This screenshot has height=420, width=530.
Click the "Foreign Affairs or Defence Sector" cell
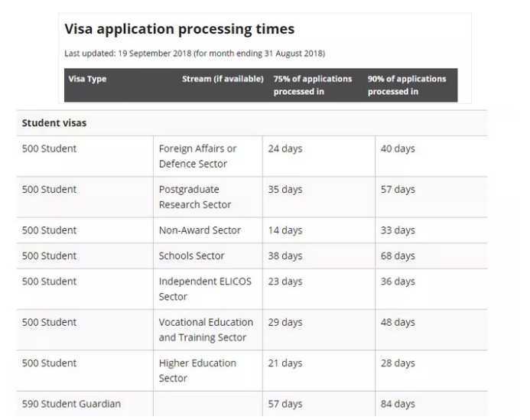(197, 156)
